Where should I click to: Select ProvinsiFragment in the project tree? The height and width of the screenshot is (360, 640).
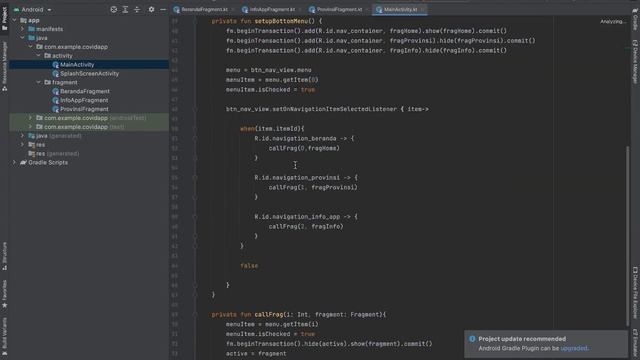[x=84, y=109]
